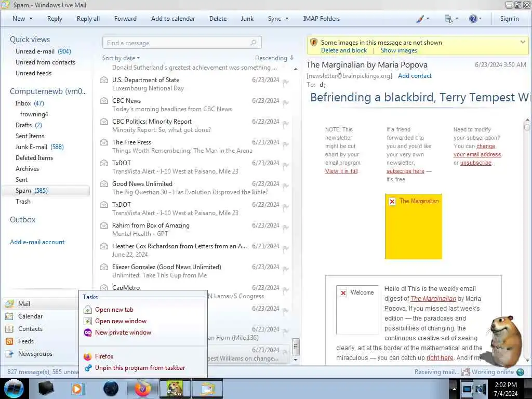Flag the Eliezer Gonzalez message
The width and height of the screenshot is (532, 399).
[286, 269]
